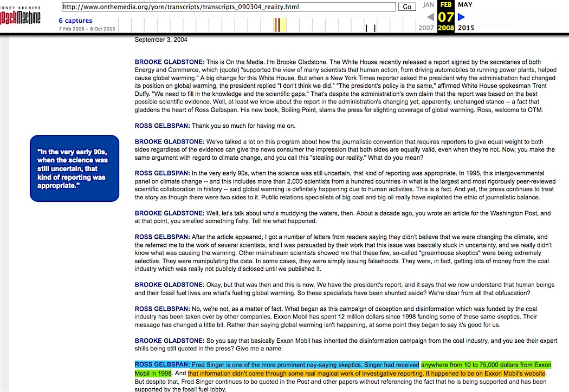Click the blue pull quote box

point(74,168)
